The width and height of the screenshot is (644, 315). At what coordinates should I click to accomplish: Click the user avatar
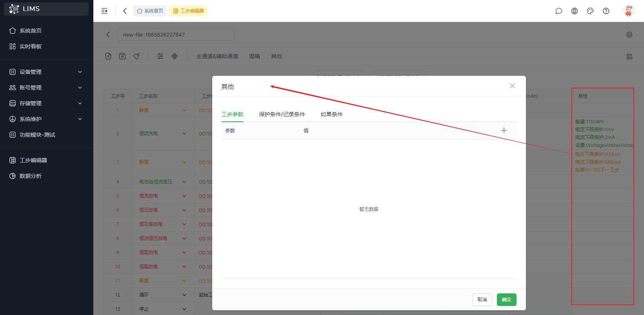pos(629,11)
